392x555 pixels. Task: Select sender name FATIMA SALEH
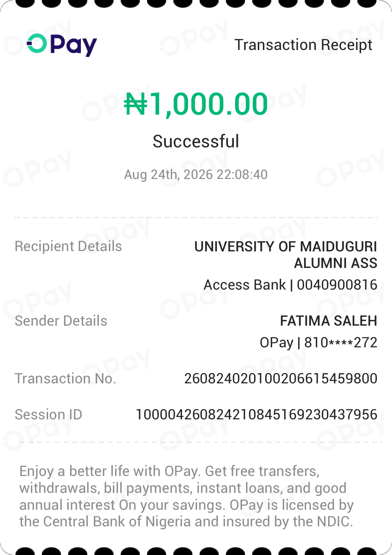tap(329, 321)
